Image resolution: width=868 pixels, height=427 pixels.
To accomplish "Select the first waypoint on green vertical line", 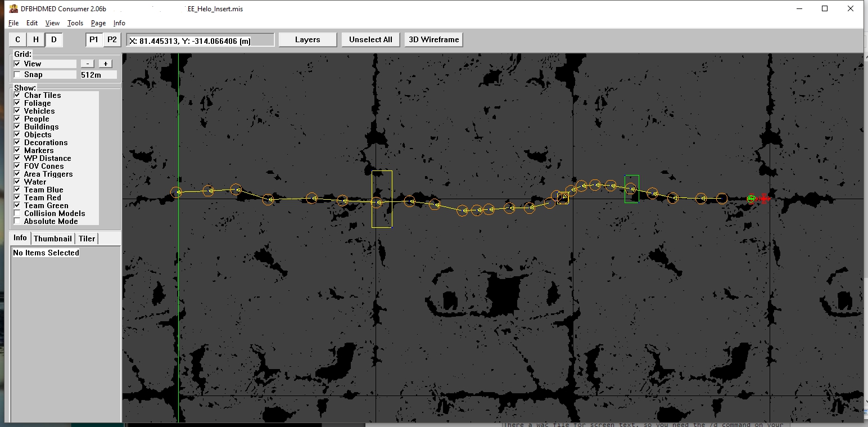I will point(177,192).
